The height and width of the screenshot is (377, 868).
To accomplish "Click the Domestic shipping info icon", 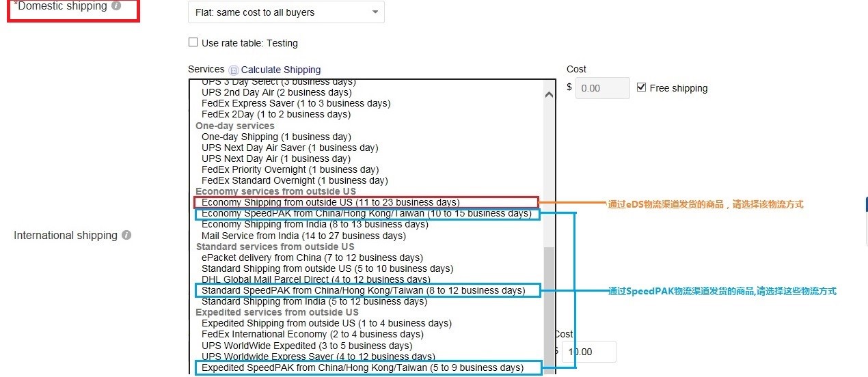I will tap(116, 6).
